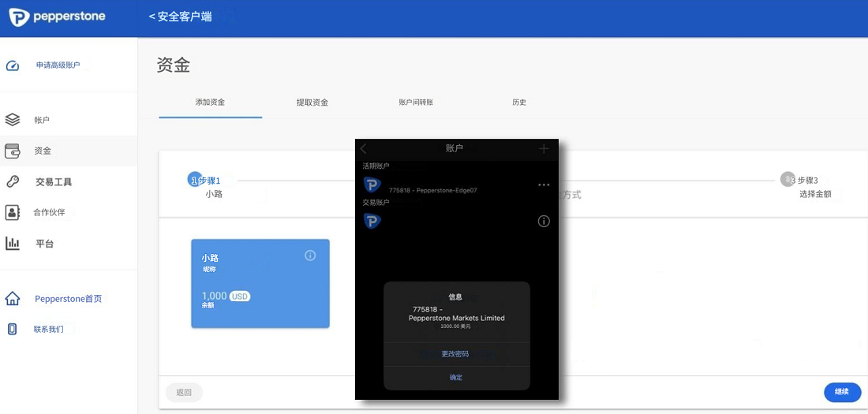Click back chevron in 账户 mobile panel
868x414 pixels.
[364, 148]
